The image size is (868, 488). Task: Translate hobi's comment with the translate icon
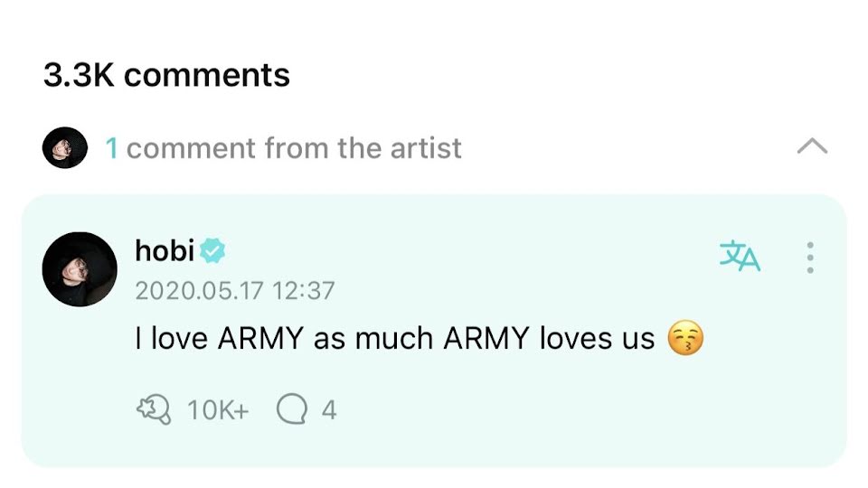pos(740,257)
